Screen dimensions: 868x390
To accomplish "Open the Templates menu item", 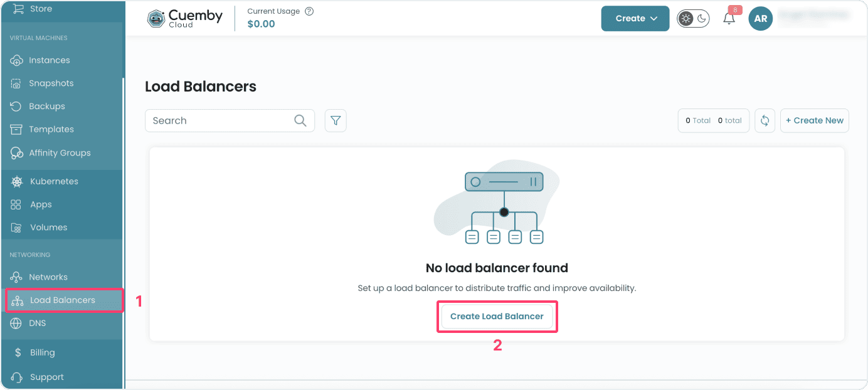I will point(18,129).
